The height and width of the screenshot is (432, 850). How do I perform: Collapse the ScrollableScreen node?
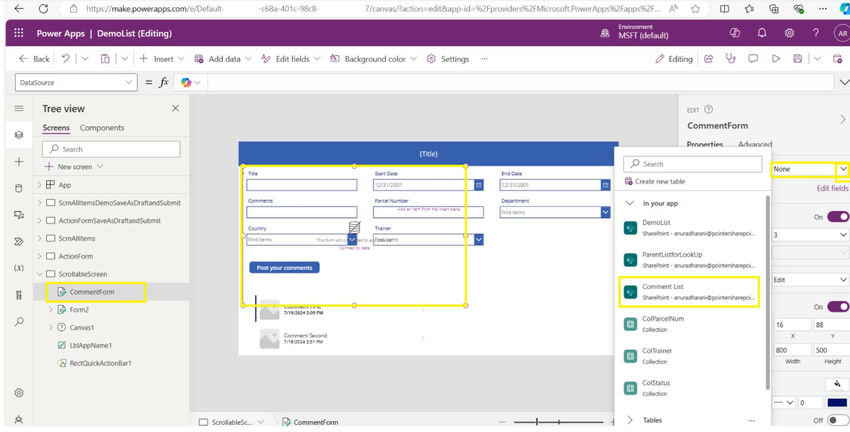(40, 274)
